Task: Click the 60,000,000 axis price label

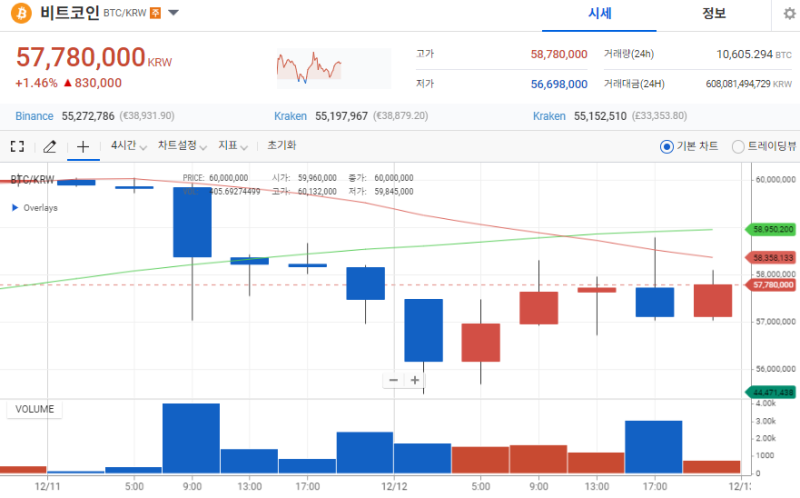Action: pos(776,180)
